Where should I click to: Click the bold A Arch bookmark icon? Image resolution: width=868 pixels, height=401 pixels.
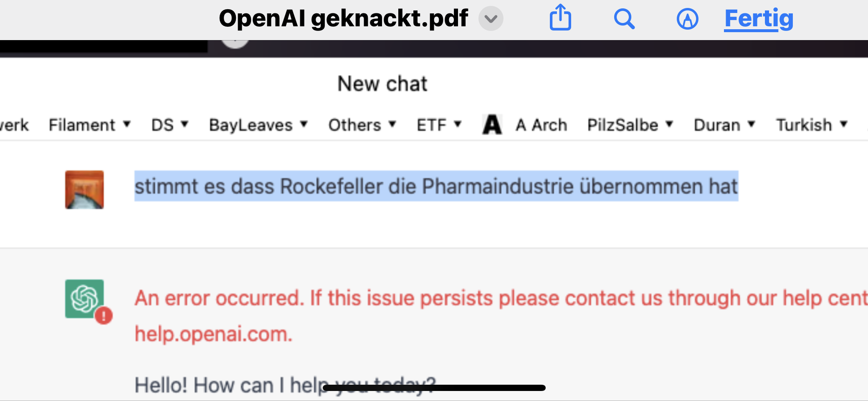492,125
